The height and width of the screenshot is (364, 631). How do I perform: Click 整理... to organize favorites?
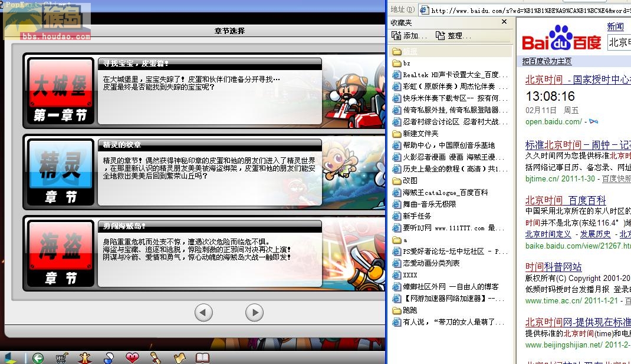point(453,36)
